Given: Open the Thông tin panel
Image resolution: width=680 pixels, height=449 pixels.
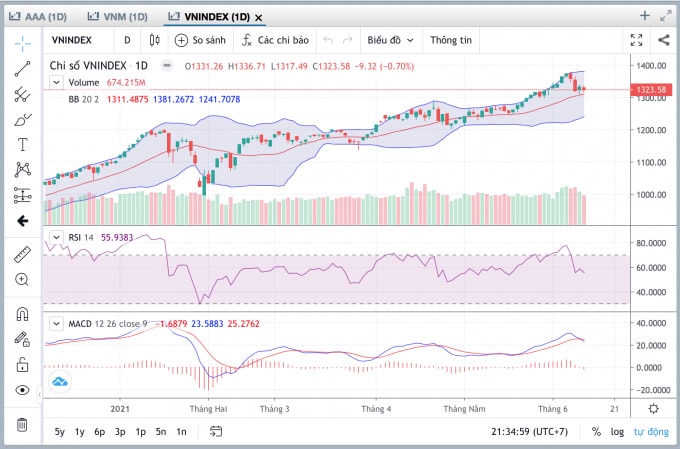Looking at the screenshot, I should point(451,40).
